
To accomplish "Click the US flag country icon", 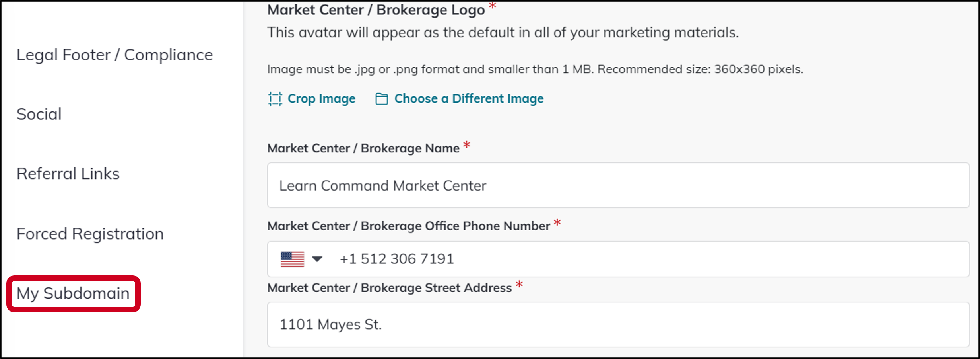I will point(292,259).
